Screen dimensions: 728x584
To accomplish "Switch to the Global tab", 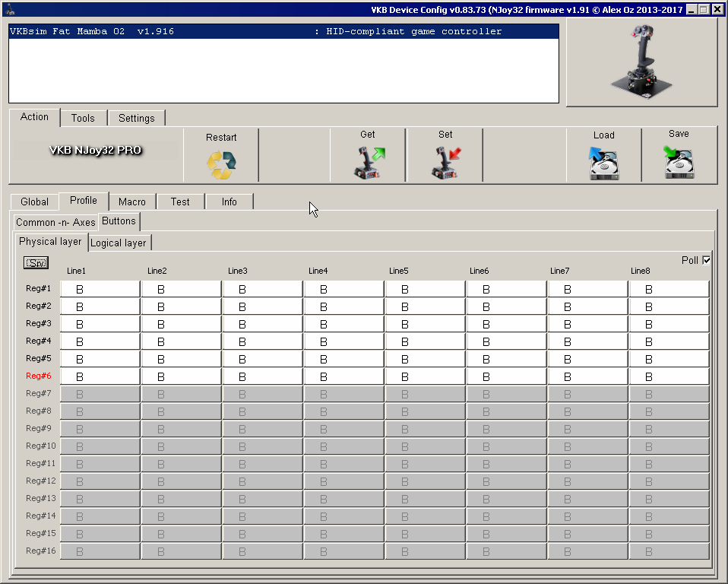I will click(34, 202).
